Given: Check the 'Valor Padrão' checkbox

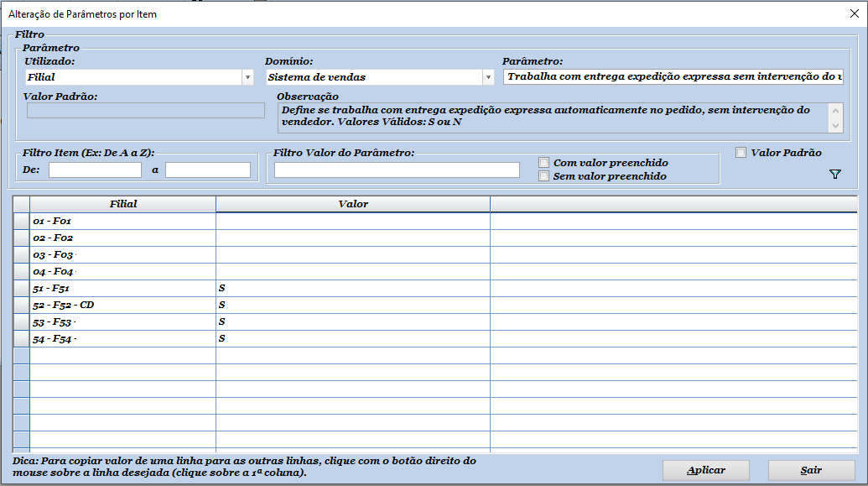Looking at the screenshot, I should tap(741, 153).
